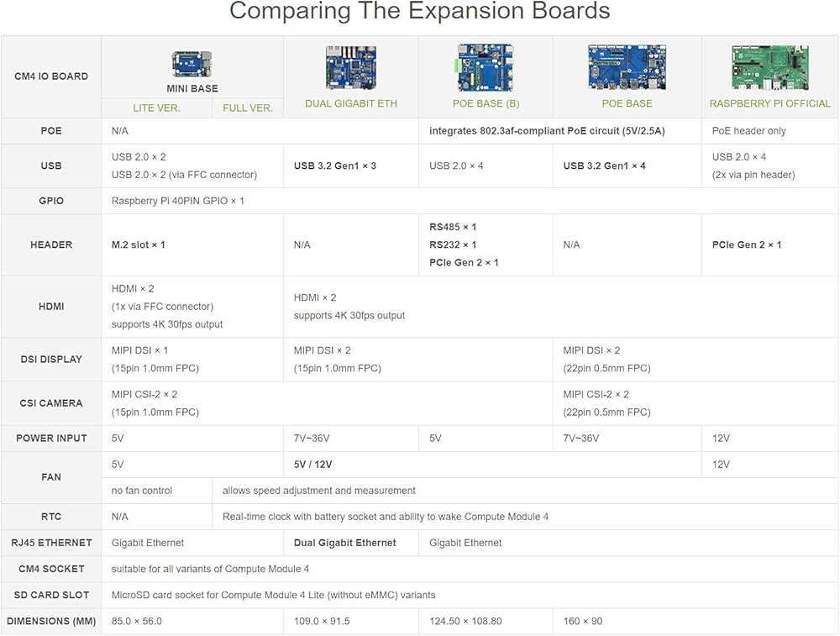Click the Dual Gigabit ETH board image
840x636 pixels.
(351, 67)
